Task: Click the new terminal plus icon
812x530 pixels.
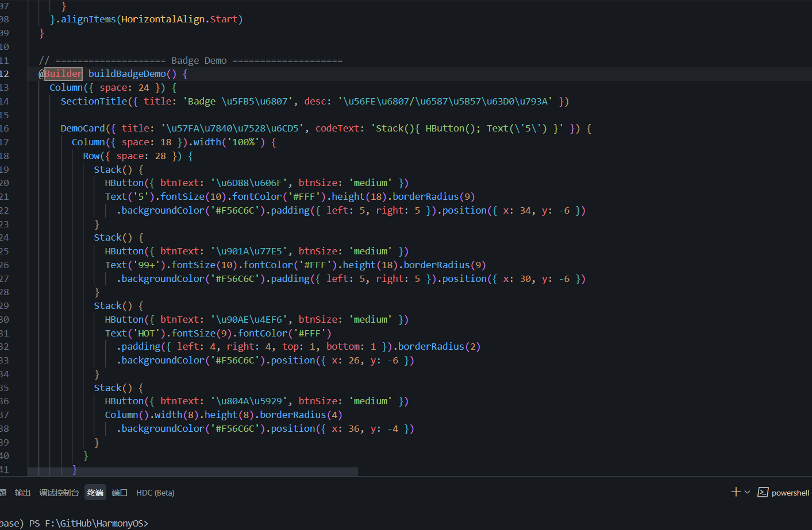Action: click(736, 492)
